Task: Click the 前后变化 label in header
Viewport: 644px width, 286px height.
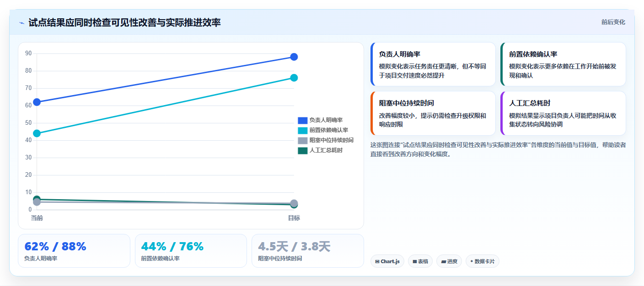Action: pyautogui.click(x=613, y=22)
